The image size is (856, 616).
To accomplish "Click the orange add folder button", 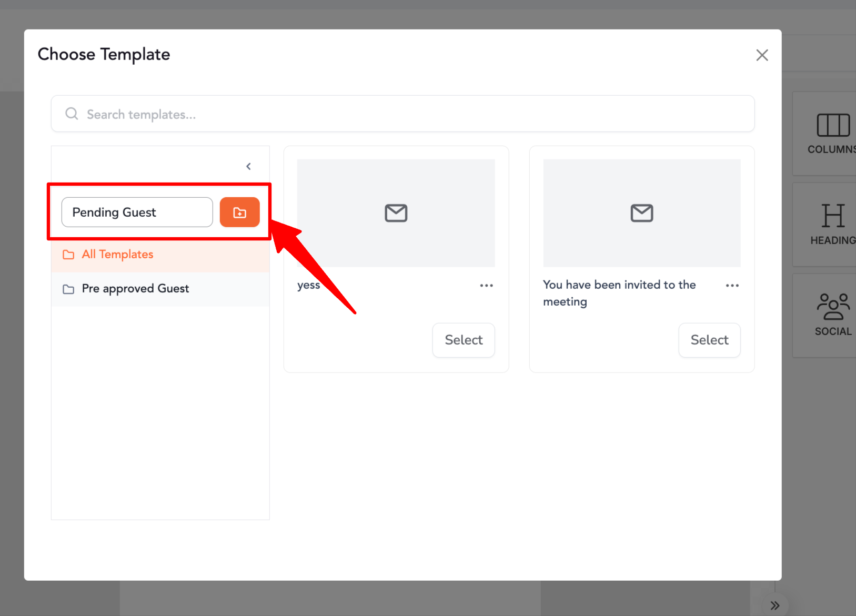I will (239, 213).
